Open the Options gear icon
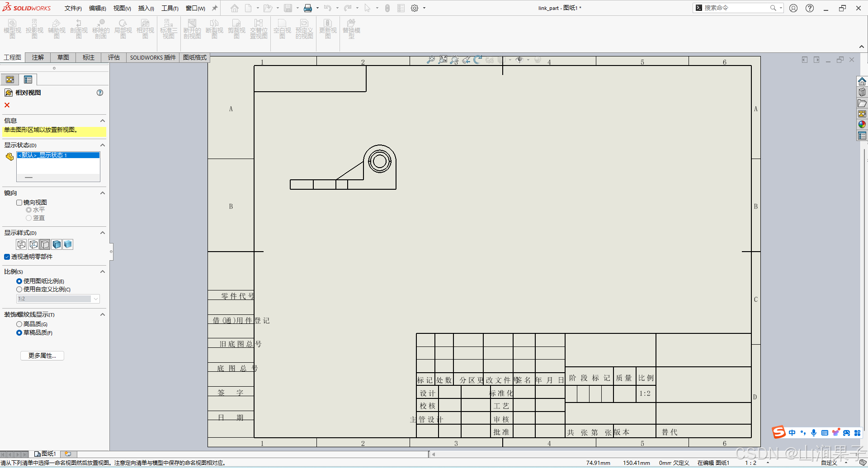This screenshot has width=868, height=468. (415, 8)
